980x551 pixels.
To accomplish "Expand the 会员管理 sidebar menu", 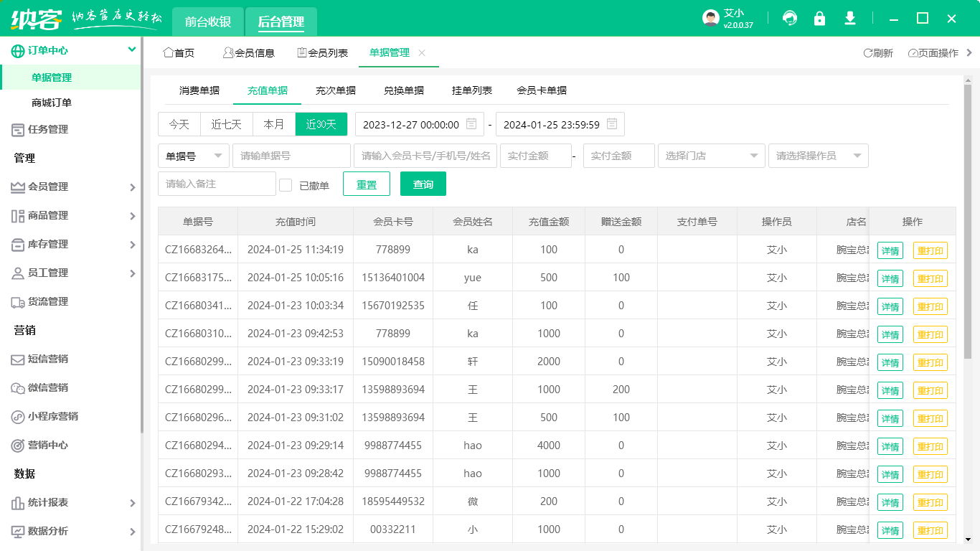I will pos(70,187).
